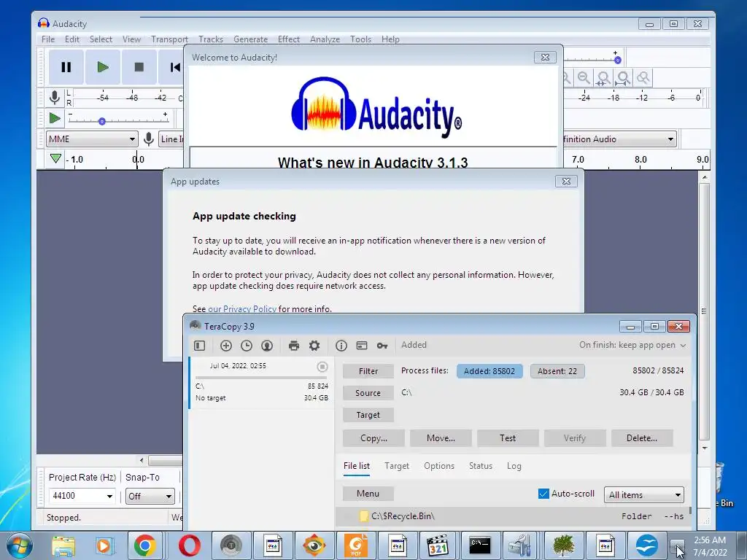
Task: Open Audacity Generate menu
Action: pyautogui.click(x=251, y=39)
